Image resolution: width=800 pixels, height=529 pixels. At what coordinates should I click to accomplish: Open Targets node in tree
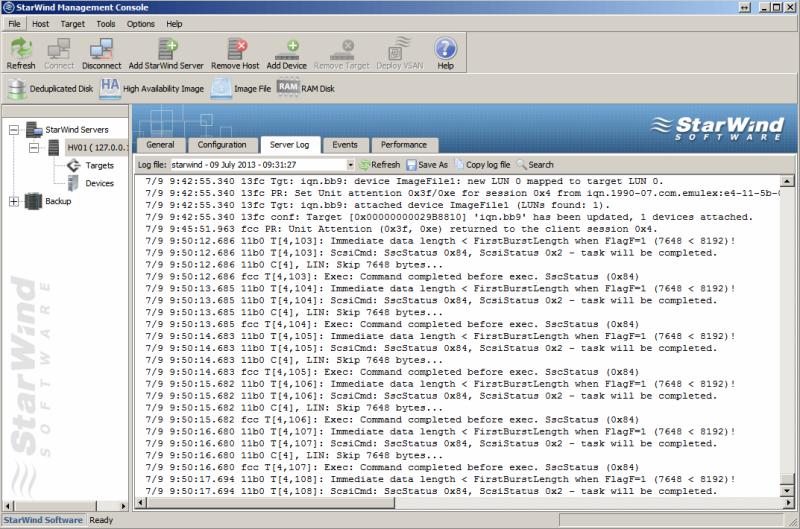(99, 165)
